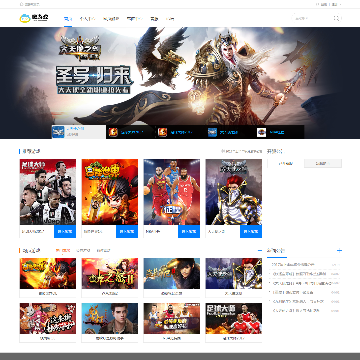Switch to the second game category tab
Viewport: 360px width, 360px height.
(x=83, y=250)
